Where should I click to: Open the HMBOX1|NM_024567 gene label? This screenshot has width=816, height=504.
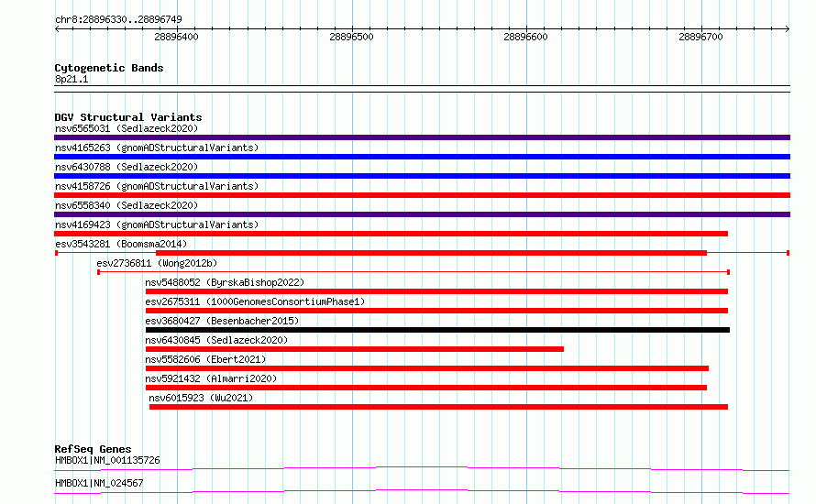click(99, 483)
